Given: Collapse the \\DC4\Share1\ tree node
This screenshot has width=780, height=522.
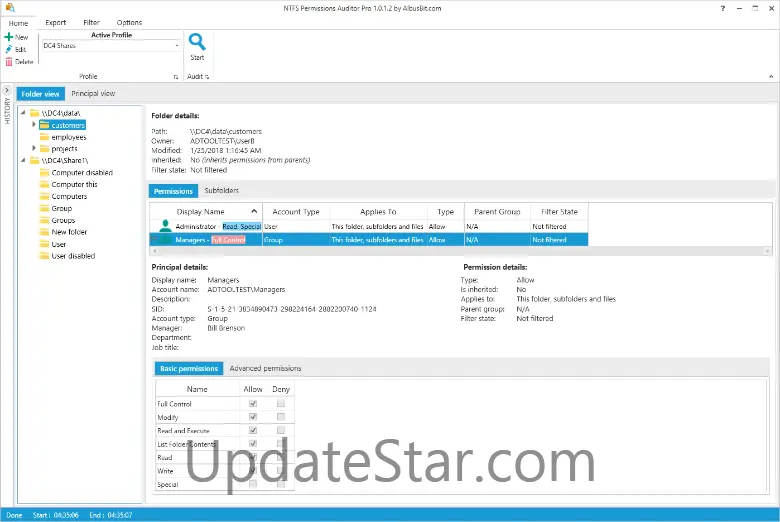Looking at the screenshot, I should pos(22,160).
